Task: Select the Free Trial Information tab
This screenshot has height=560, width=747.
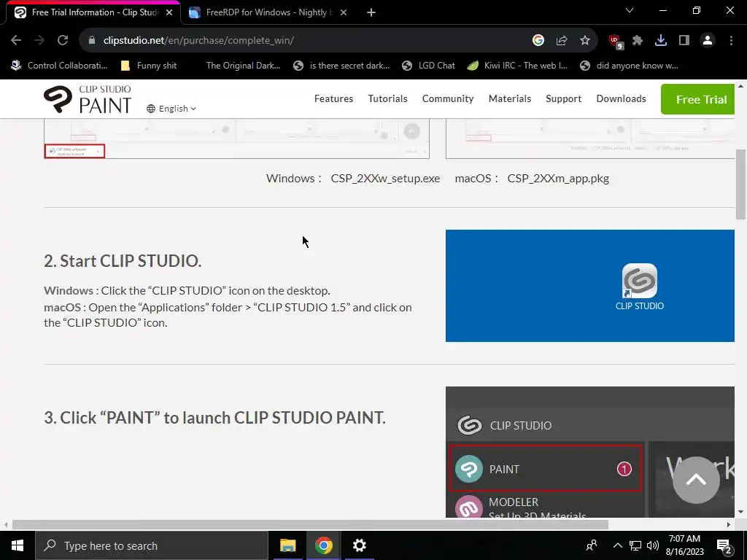Action: coord(93,12)
